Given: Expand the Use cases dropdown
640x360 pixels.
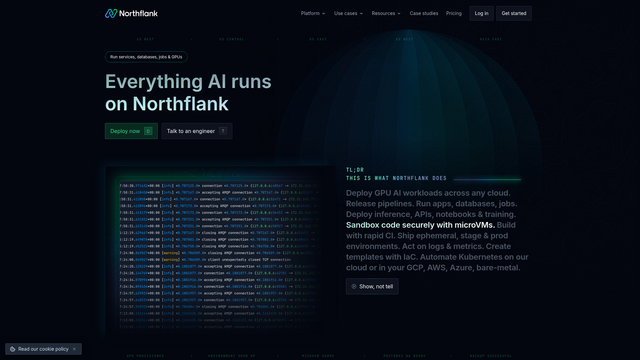Looking at the screenshot, I should pyautogui.click(x=348, y=13).
